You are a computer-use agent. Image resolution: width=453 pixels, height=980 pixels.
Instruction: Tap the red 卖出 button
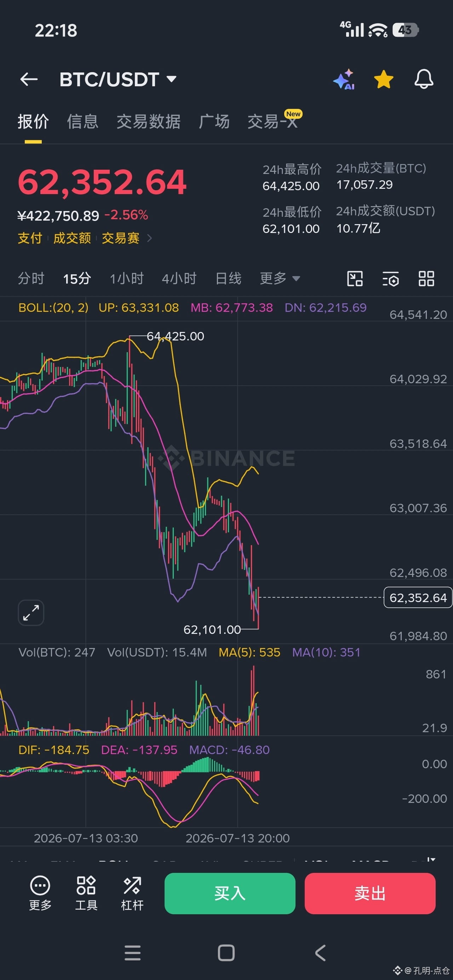[x=370, y=893]
